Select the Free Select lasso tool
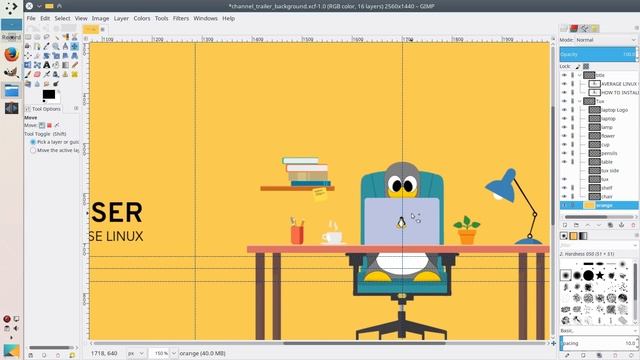 click(47, 37)
